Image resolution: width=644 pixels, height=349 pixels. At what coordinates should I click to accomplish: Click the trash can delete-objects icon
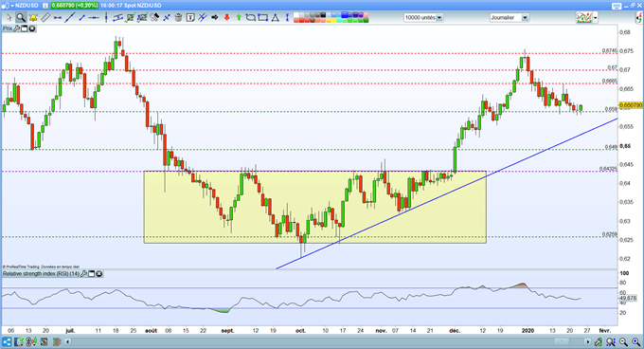178,18
